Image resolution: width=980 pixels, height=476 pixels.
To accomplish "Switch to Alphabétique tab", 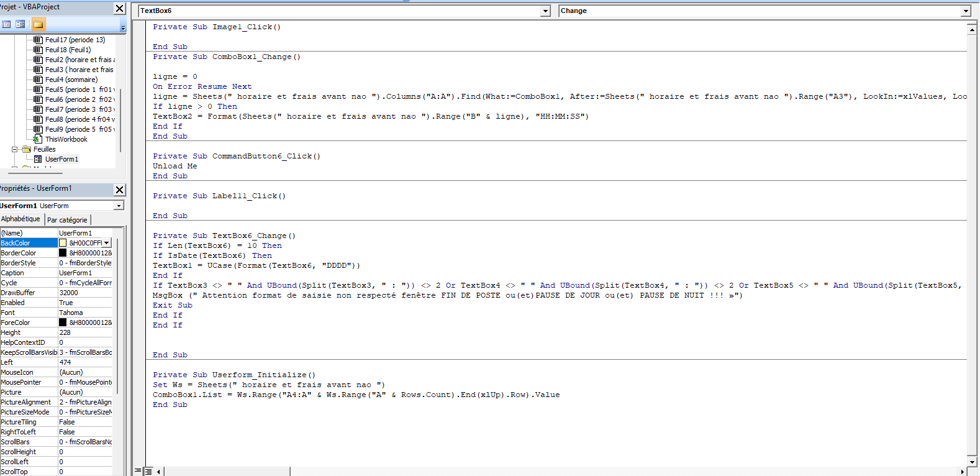I will pos(20,219).
